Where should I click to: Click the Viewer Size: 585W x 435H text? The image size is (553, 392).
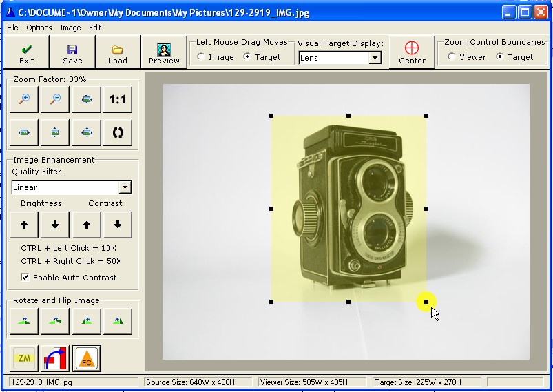303,382
